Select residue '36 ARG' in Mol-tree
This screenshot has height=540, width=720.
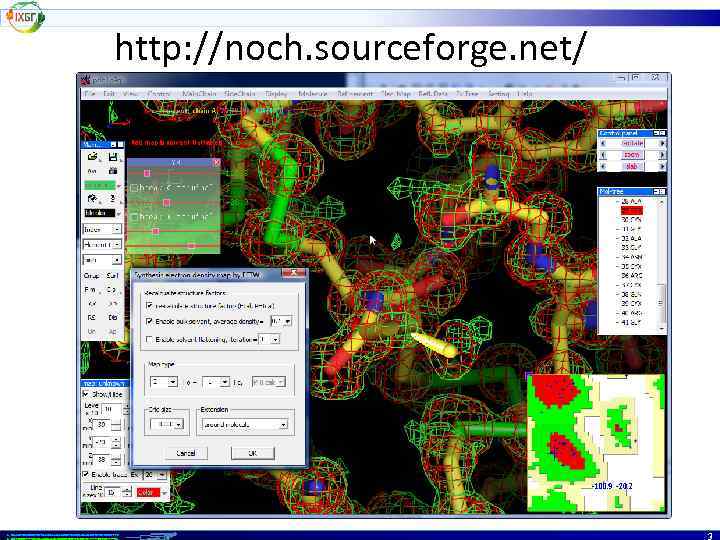(x=632, y=276)
